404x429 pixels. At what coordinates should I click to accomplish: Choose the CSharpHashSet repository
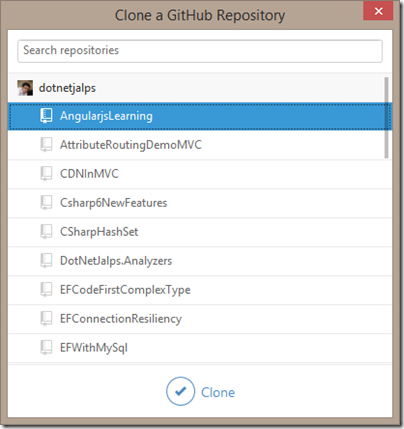coord(200,232)
